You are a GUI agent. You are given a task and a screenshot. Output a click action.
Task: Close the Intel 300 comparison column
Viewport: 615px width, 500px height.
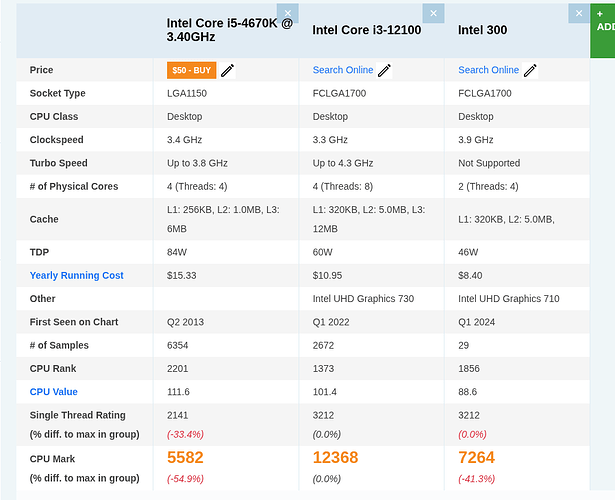coord(579,14)
